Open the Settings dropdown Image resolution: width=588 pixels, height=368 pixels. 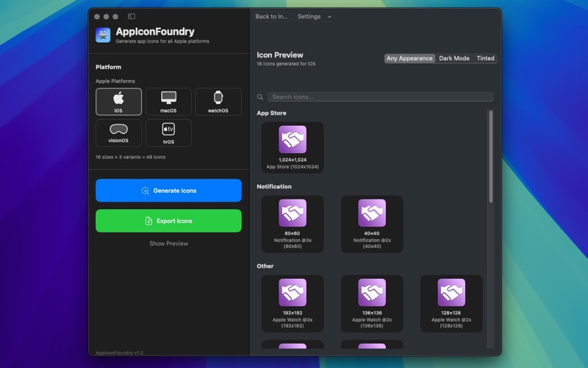(x=315, y=16)
